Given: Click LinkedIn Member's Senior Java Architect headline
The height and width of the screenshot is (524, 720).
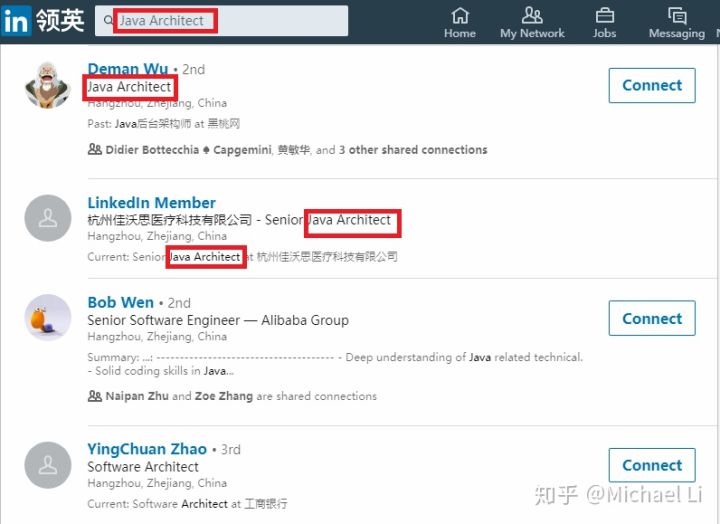Looking at the screenshot, I should point(239,220).
